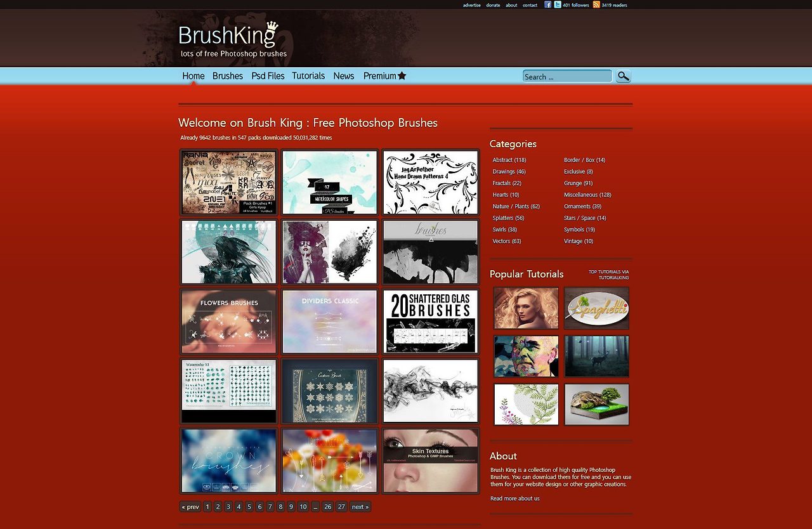Image resolution: width=812 pixels, height=529 pixels.
Task: Open the Hearts (10) category
Action: [x=506, y=195]
